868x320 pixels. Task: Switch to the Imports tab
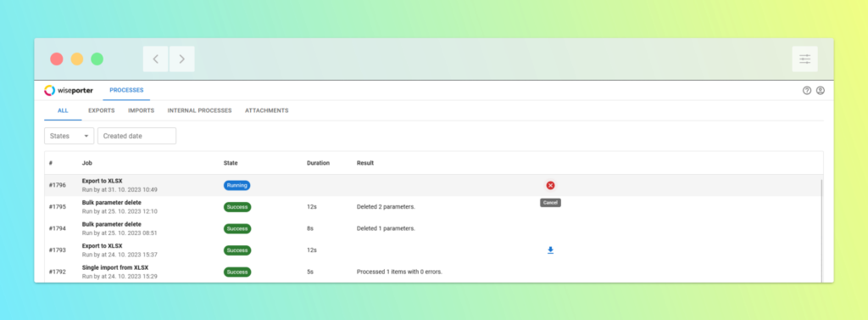coord(142,110)
